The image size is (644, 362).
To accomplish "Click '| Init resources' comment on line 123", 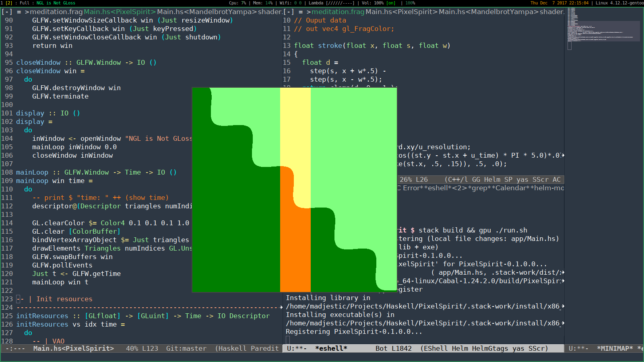I will point(60,299).
